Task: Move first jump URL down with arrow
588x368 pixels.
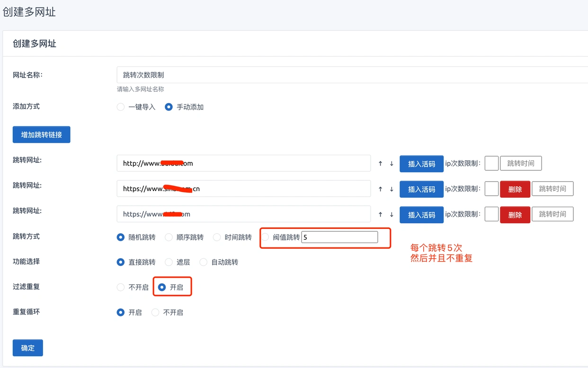Action: tap(392, 164)
